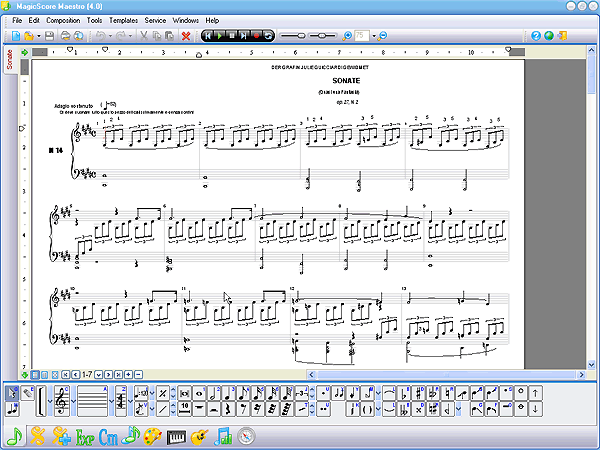
Task: Go to next page arrow in page bar
Action: [x=109, y=375]
